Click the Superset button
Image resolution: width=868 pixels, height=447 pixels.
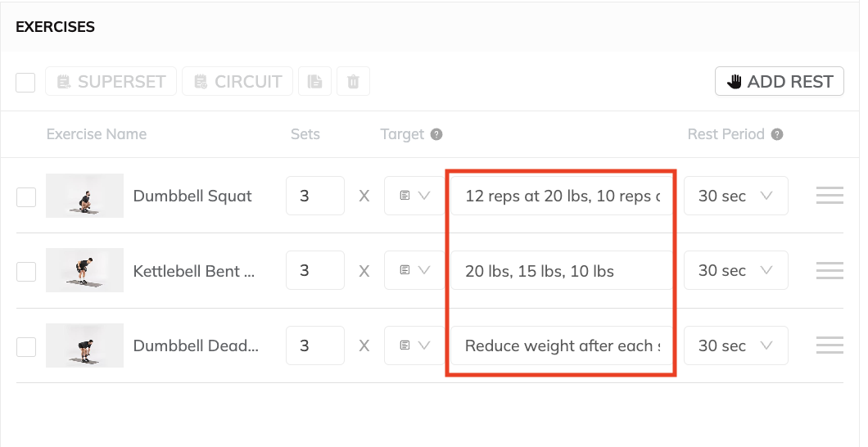[111, 81]
